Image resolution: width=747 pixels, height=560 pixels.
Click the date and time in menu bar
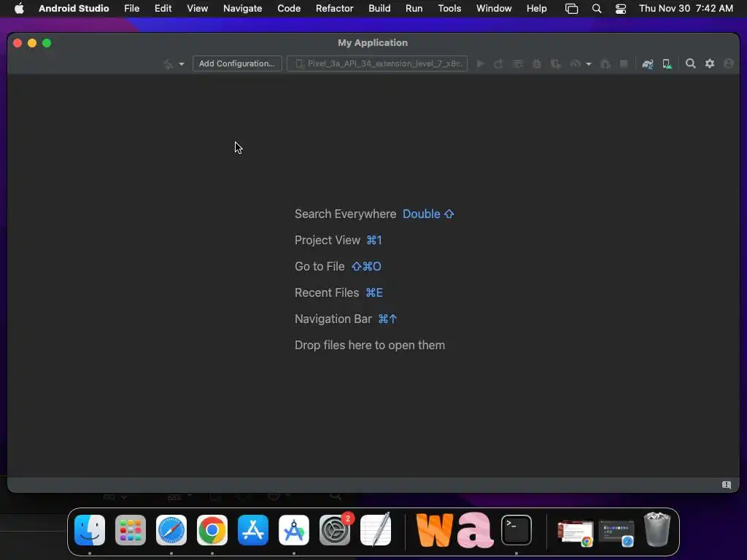(x=686, y=9)
